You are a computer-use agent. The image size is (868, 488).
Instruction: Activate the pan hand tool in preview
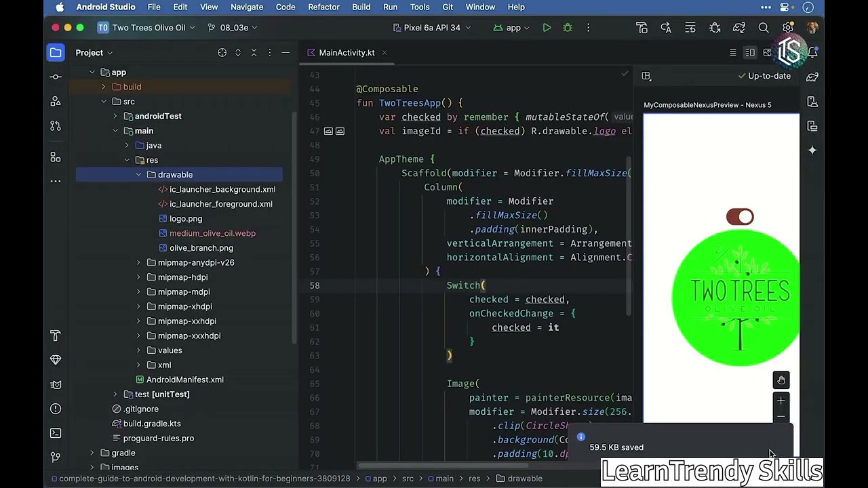tap(781, 380)
